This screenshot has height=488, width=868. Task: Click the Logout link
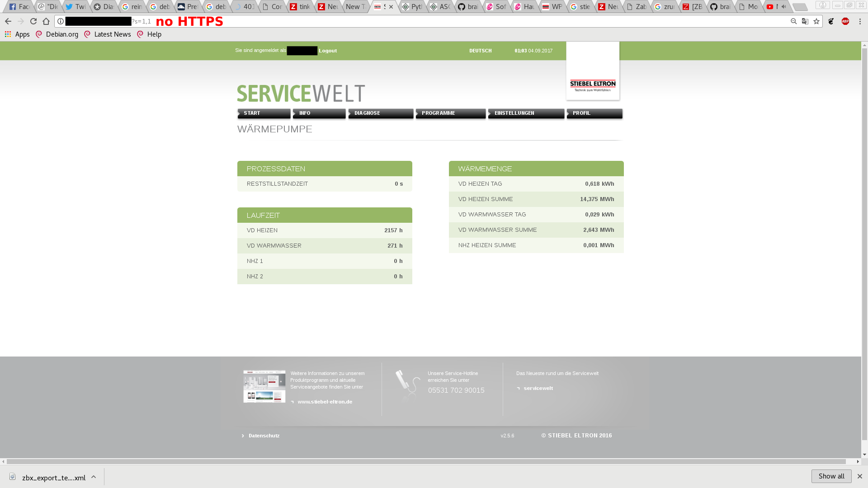click(x=328, y=51)
